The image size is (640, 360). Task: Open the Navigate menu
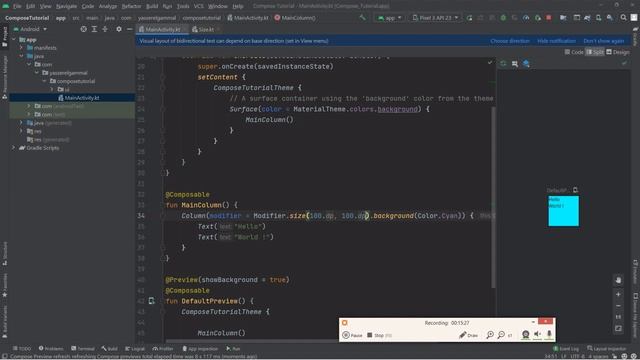66,6
